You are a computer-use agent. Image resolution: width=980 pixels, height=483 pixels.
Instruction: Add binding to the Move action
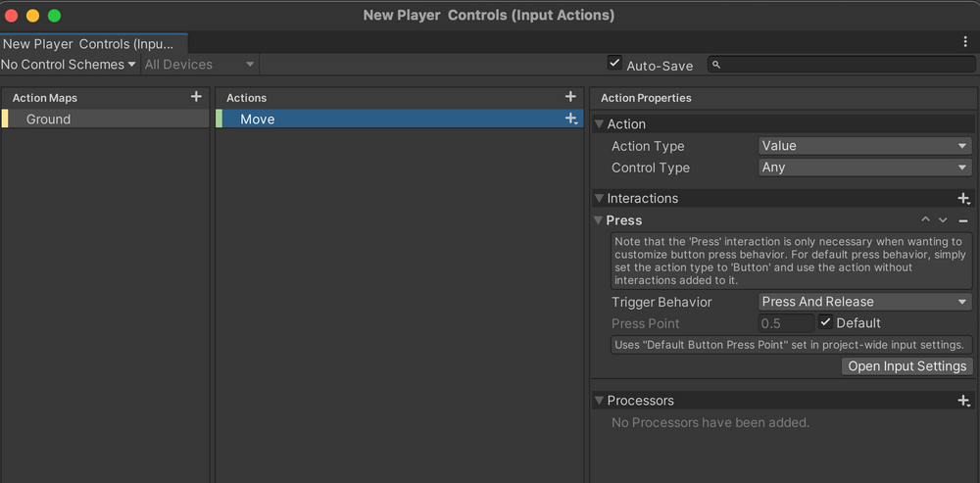click(x=571, y=119)
